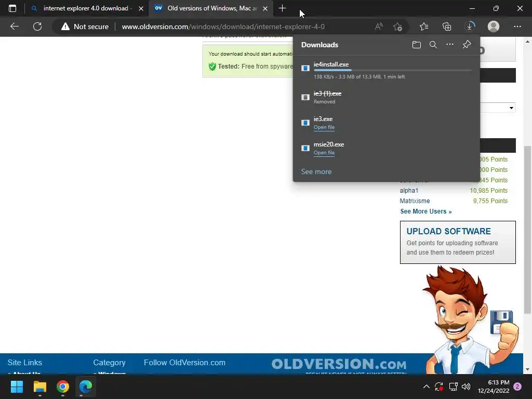Image resolution: width=532 pixels, height=399 pixels.
Task: Launch Google Chrome from taskbar
Action: tap(63, 387)
